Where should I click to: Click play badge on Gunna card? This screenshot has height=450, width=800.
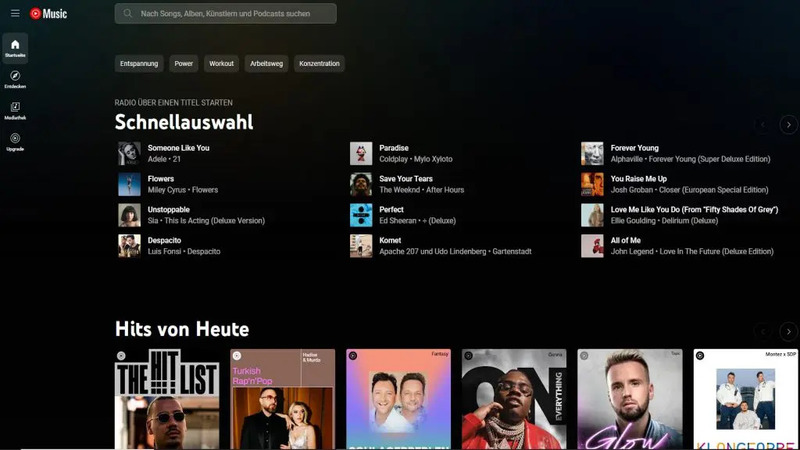point(468,356)
